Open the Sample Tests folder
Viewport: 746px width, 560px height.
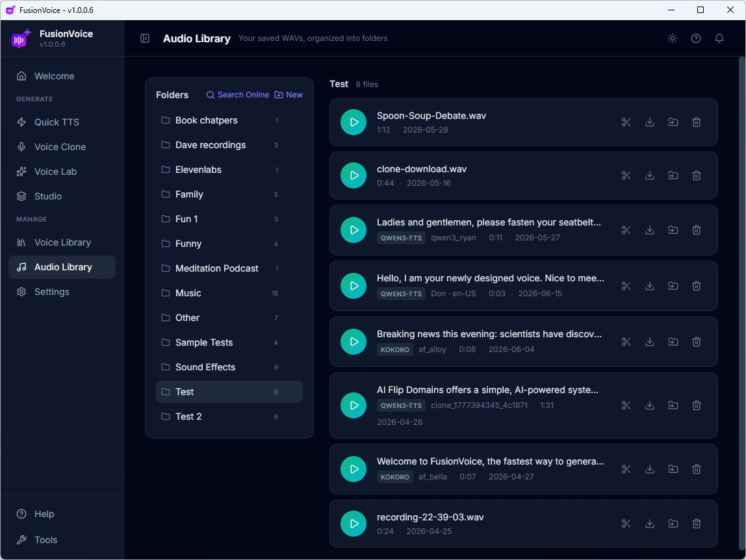pos(229,342)
